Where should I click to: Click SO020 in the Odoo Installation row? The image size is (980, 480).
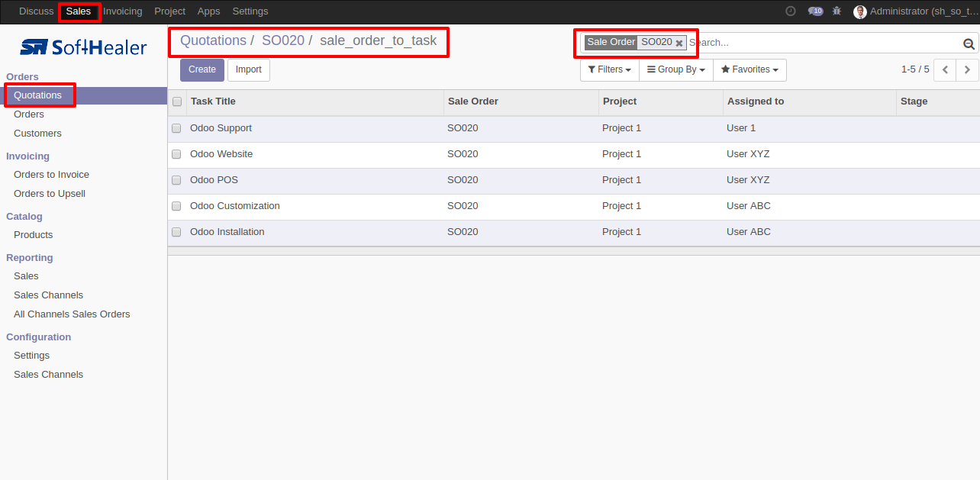click(463, 232)
